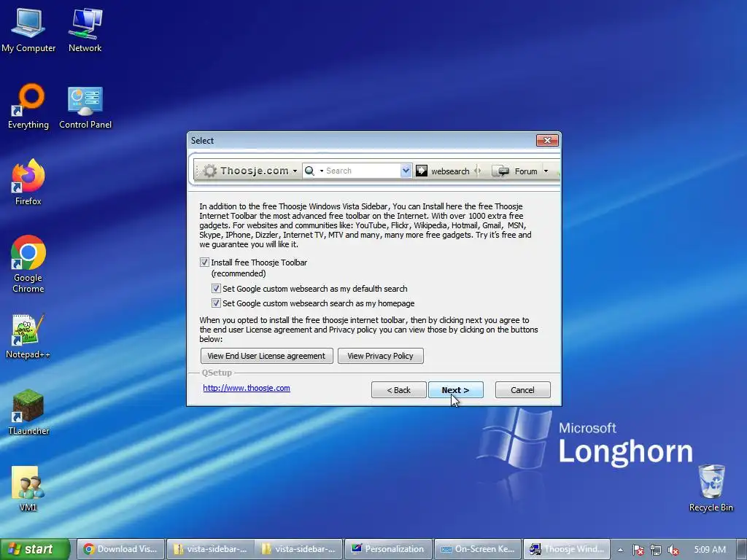Expand the Thoosje.com toolbar dropdown arrow
747x560 pixels.
click(295, 171)
